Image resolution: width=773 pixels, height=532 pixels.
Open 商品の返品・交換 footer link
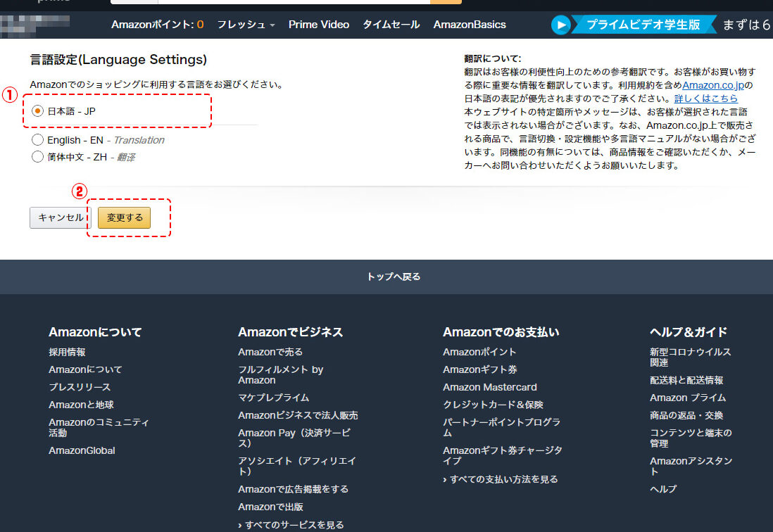[686, 415]
